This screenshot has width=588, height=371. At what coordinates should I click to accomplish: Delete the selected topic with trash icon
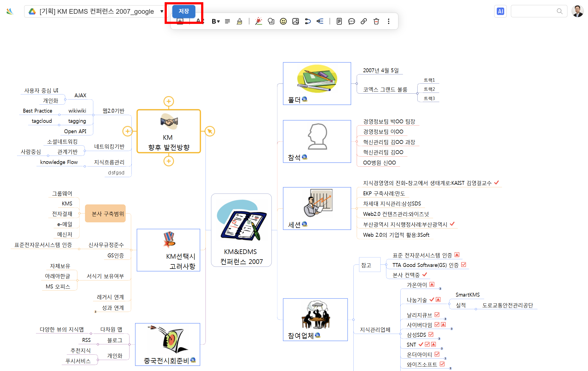click(x=376, y=21)
